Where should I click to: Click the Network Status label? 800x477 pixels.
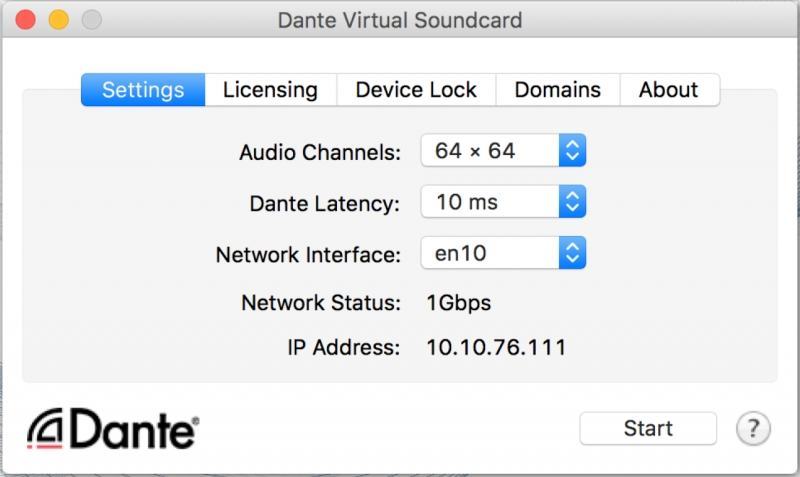321,303
